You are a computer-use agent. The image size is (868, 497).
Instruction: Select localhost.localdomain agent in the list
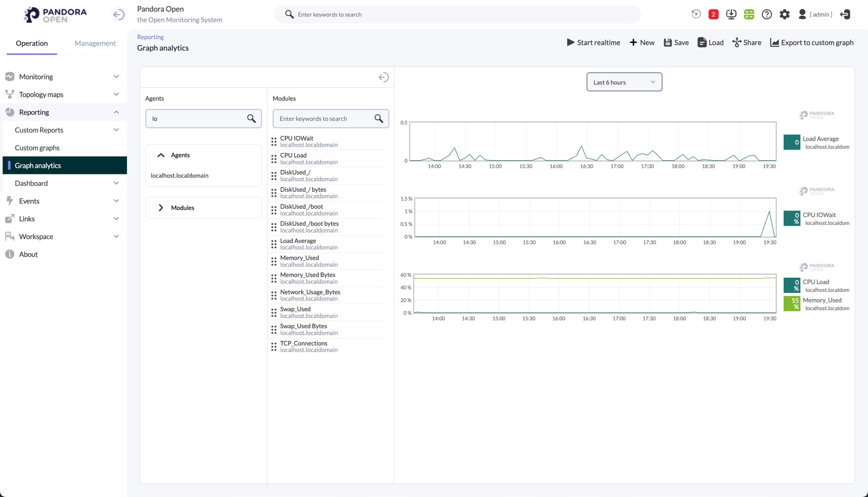(180, 175)
